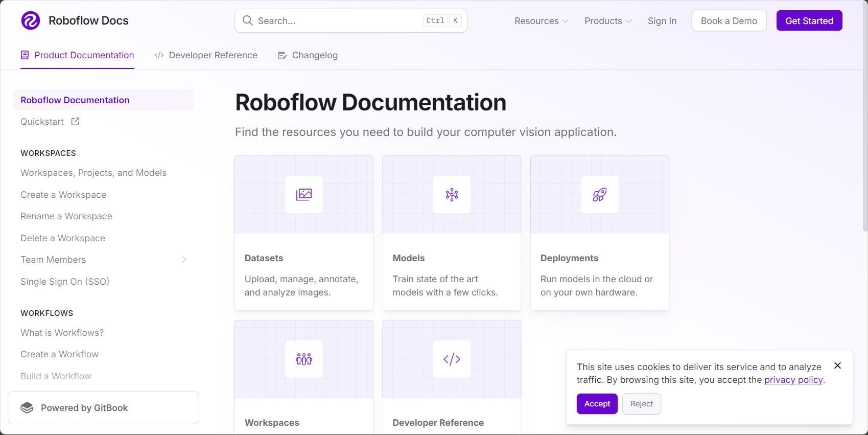The width and height of the screenshot is (868, 435).
Task: Click the search magnifier icon
Action: (x=248, y=20)
